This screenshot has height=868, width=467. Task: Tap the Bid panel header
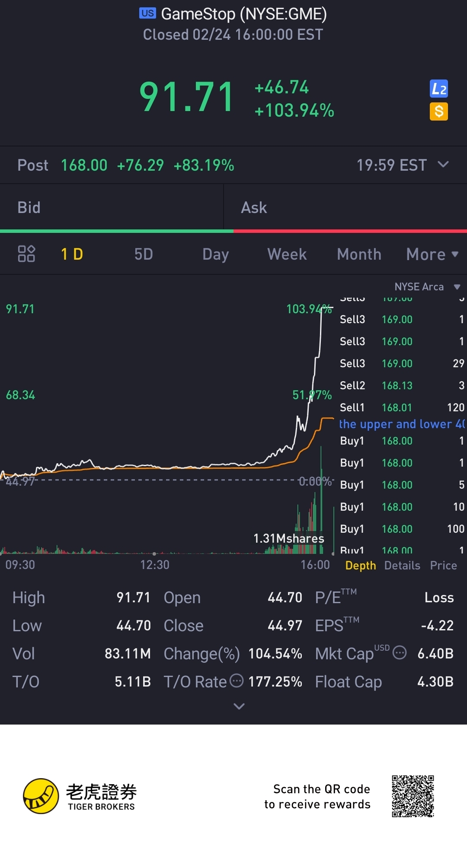point(112,207)
